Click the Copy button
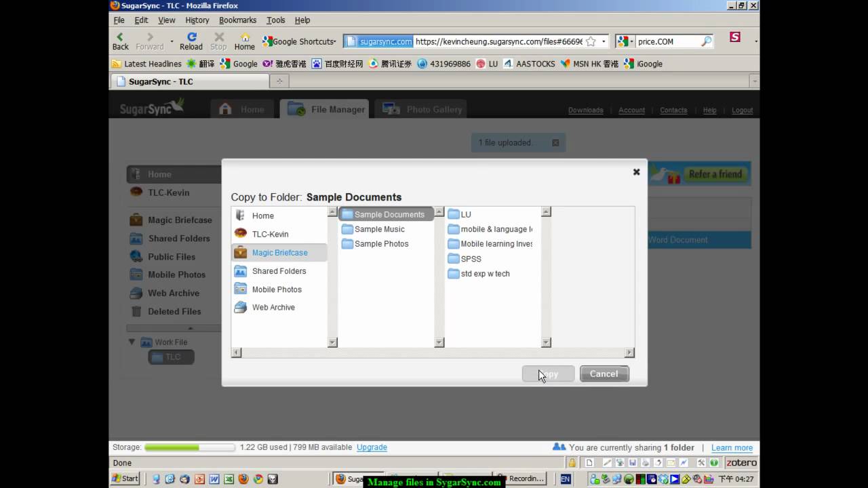 tap(548, 373)
